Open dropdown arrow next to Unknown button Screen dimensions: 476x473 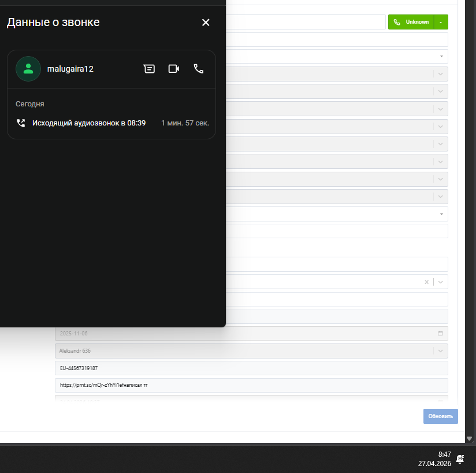[441, 22]
